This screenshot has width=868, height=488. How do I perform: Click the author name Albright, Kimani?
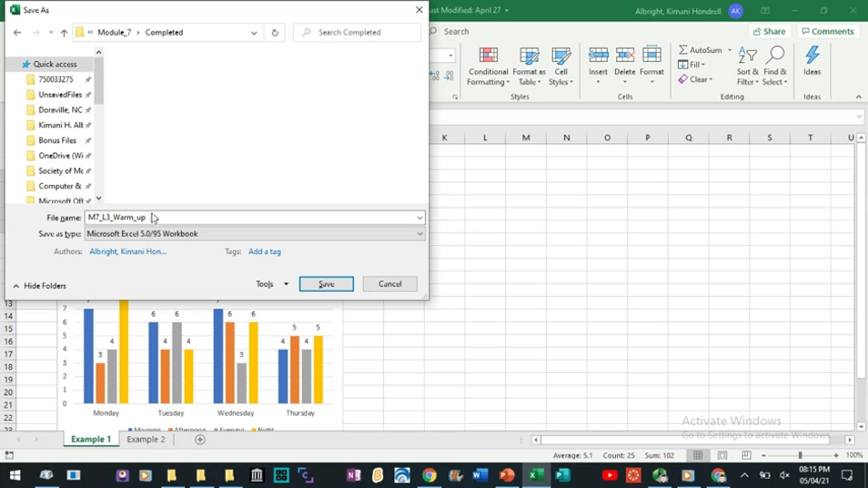(x=127, y=251)
